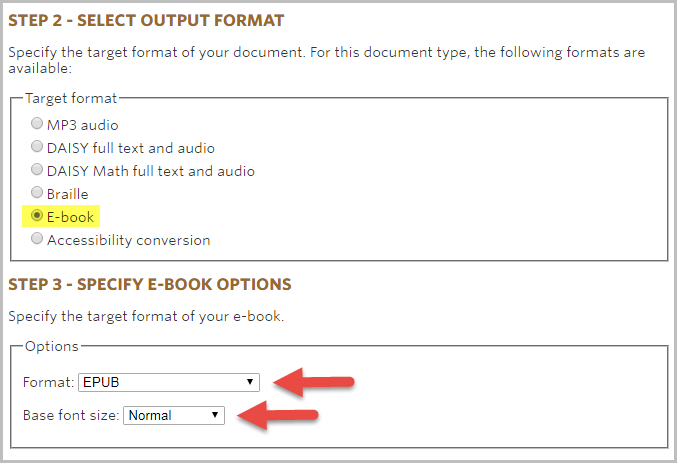Click the 'Options' group legend
Image resolution: width=677 pixels, height=463 pixels.
click(x=51, y=346)
